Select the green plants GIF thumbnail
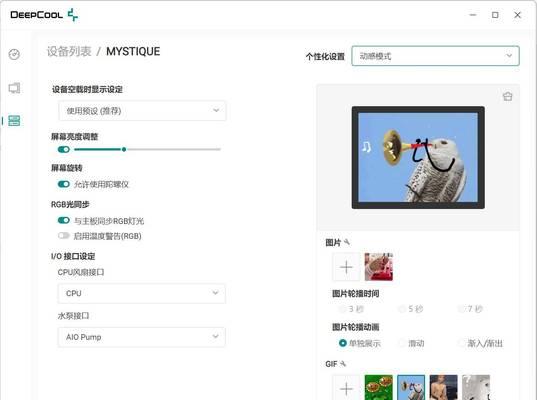Screen dimensions: 537x400 coord(378,388)
